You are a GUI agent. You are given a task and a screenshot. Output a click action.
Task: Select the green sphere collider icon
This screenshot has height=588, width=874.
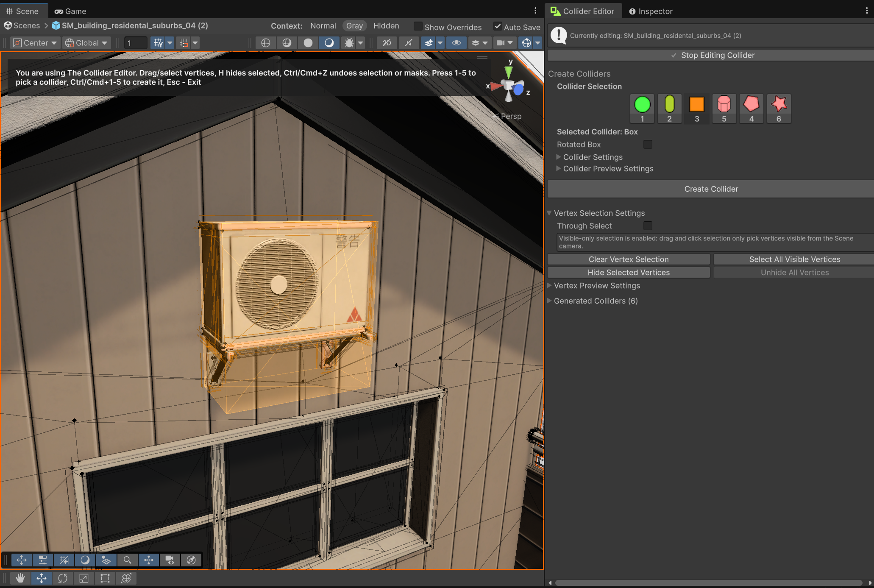(x=642, y=105)
